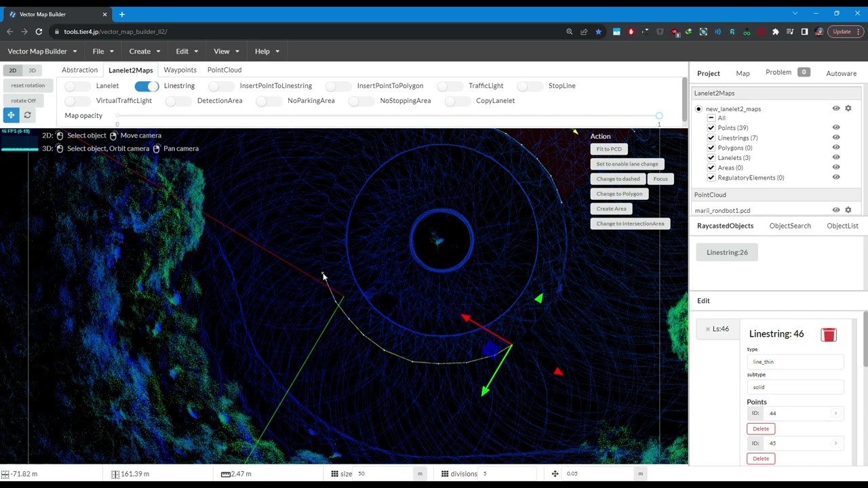Click Change to Polygon button
The image size is (868, 488).
click(619, 194)
